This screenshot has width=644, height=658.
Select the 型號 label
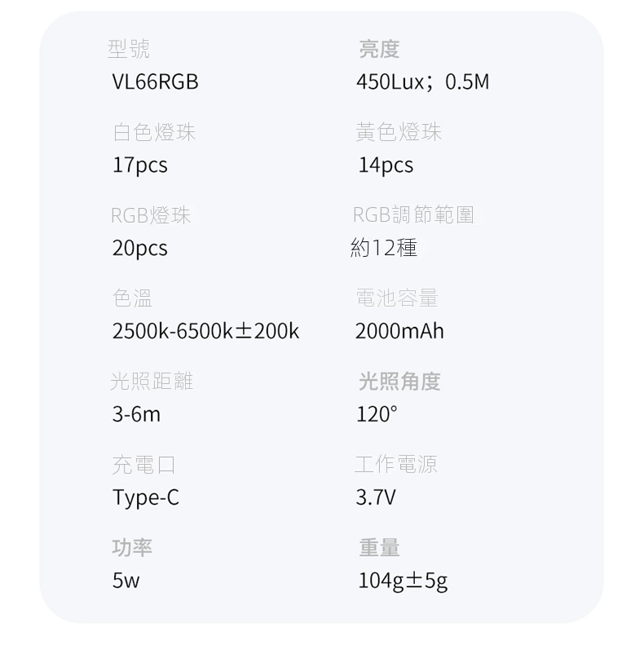(129, 50)
